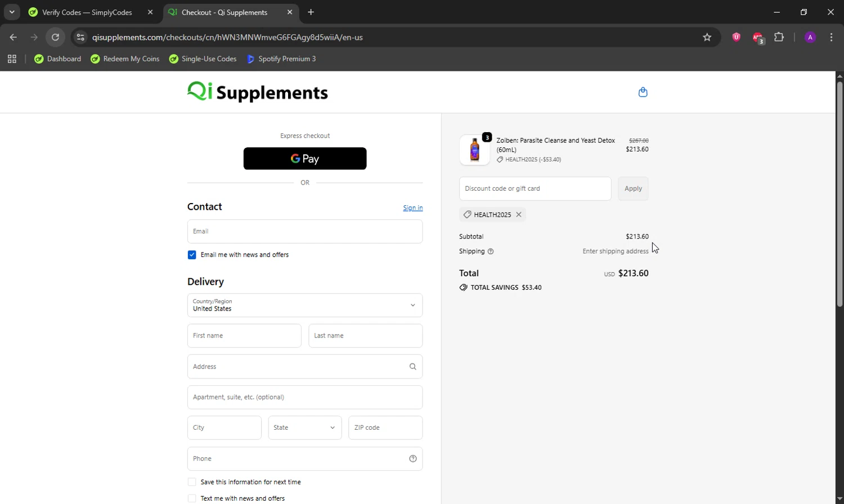Click the Qi Supplements logo
The width and height of the screenshot is (844, 504).
point(258,92)
